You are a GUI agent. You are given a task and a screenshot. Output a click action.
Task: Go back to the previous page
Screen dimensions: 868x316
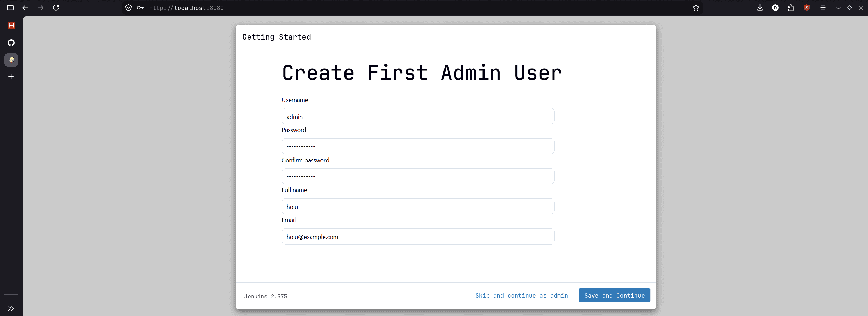click(x=25, y=8)
